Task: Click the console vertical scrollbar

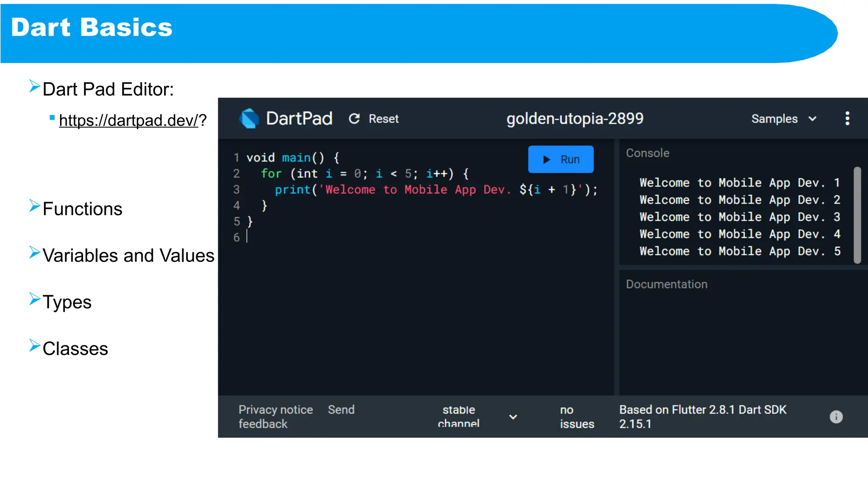Action: [857, 215]
